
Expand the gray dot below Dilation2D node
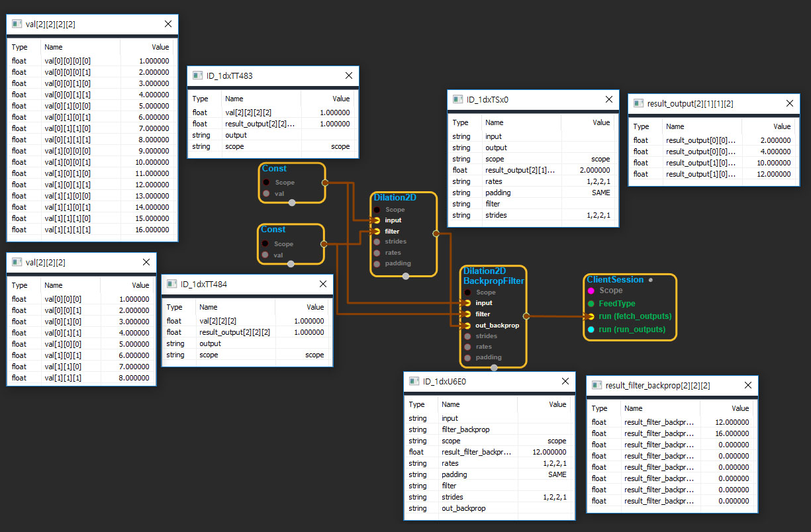(406, 277)
